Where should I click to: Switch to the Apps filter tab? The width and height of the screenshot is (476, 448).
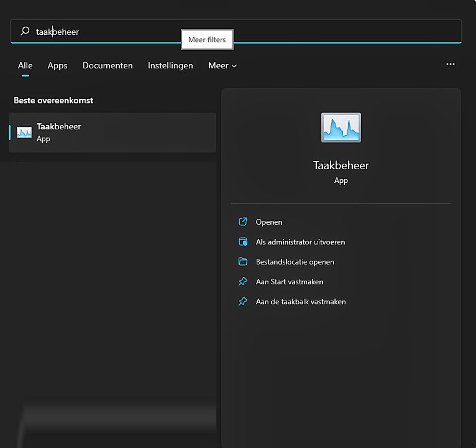coord(57,65)
